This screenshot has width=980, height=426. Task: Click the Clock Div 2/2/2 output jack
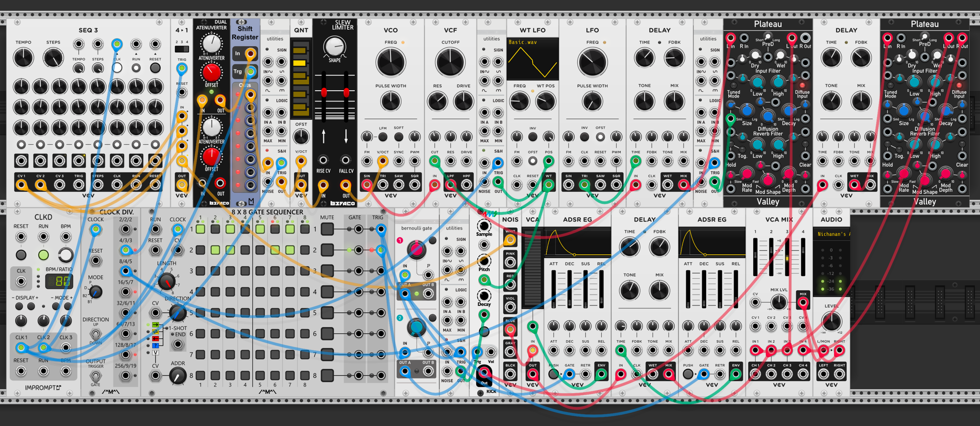point(126,229)
